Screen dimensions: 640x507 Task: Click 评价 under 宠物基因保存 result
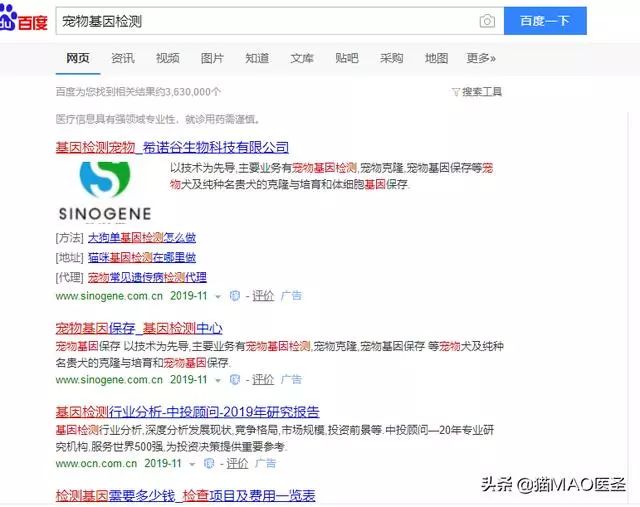[x=263, y=379]
